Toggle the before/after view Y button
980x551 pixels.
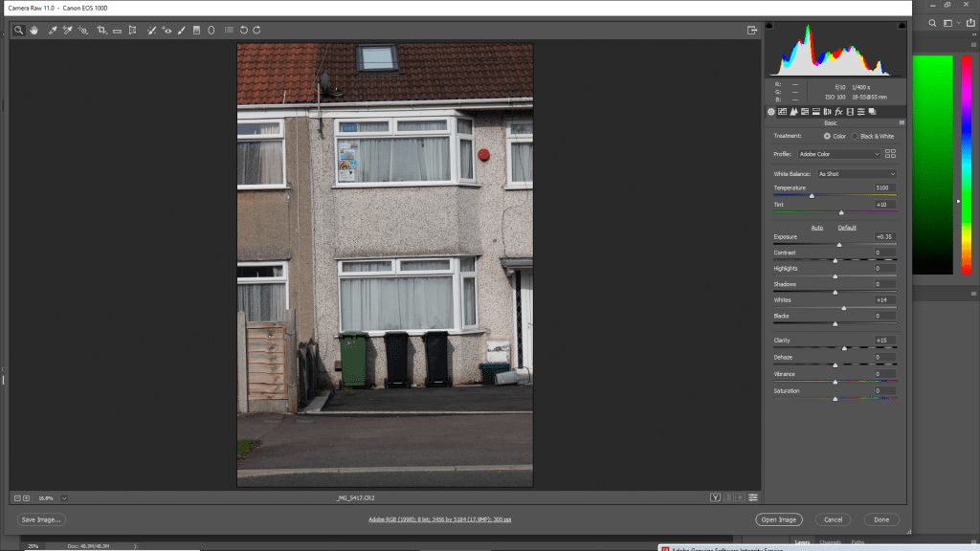(715, 497)
